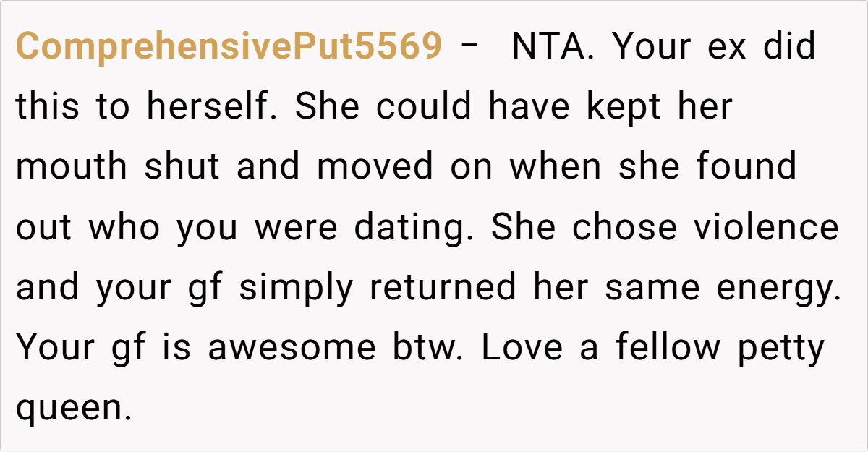Click the word "mouth" in the comment
This screenshot has width=868, height=452.
(x=72, y=167)
